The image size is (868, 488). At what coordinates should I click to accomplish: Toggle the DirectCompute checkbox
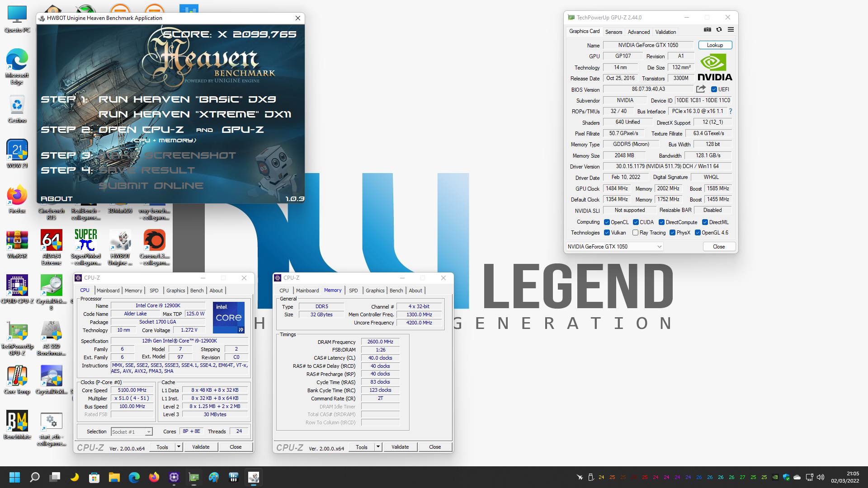(661, 222)
